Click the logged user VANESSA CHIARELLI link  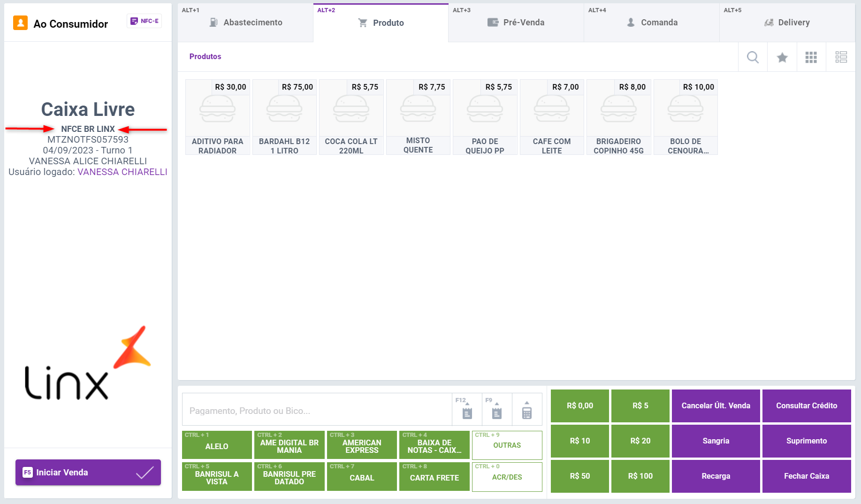coord(122,172)
